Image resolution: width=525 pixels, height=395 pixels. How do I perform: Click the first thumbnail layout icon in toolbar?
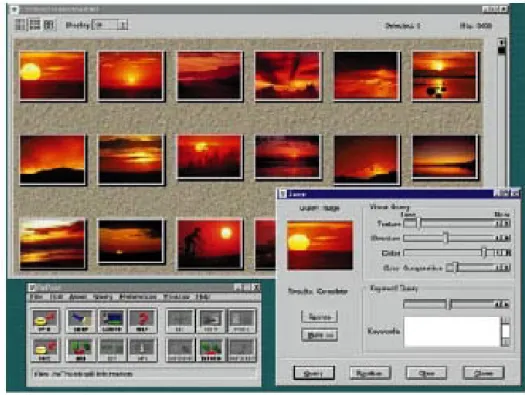click(x=20, y=24)
